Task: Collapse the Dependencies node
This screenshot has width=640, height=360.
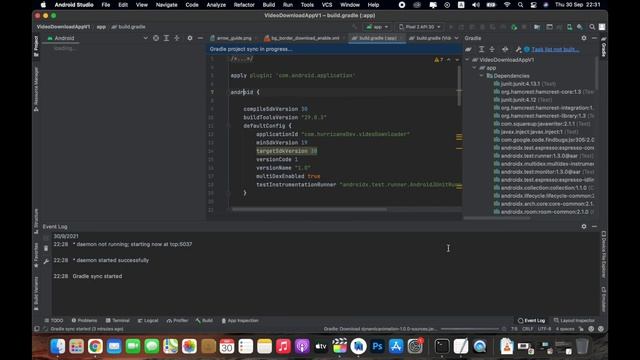Action: 482,76
